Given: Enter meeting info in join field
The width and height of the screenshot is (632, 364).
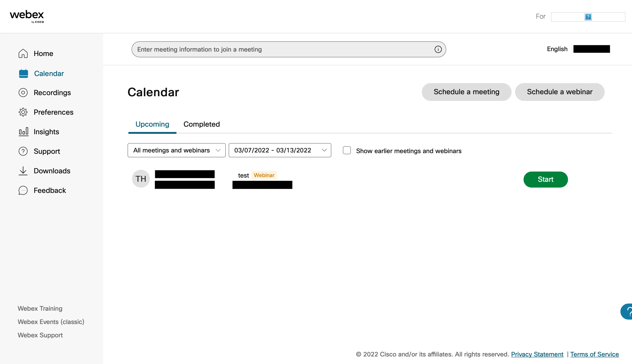Looking at the screenshot, I should (x=288, y=49).
